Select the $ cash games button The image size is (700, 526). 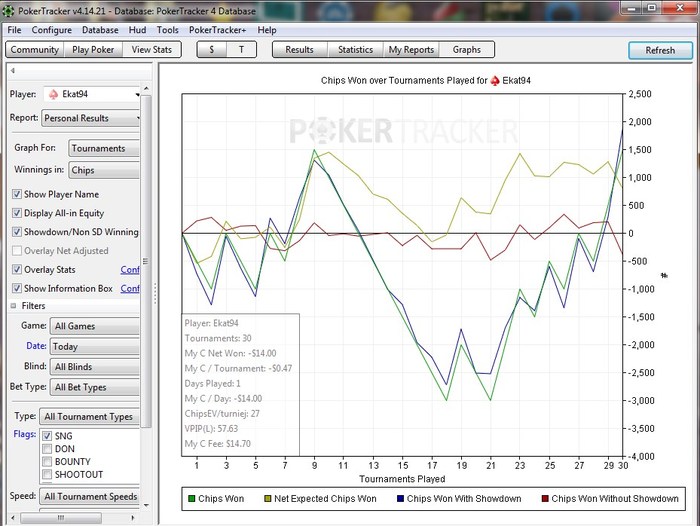tap(212, 50)
